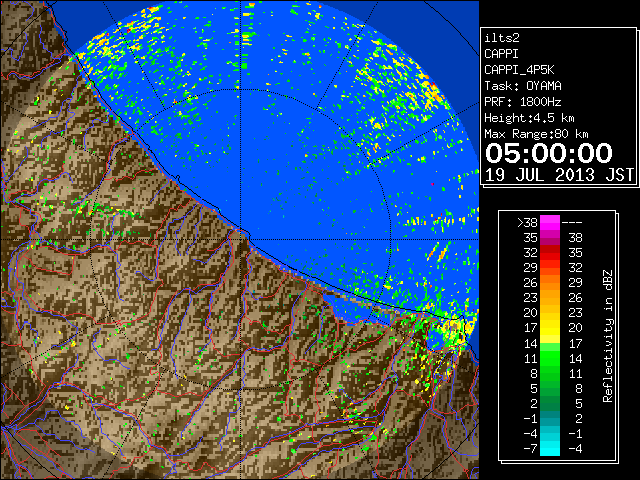
Task: Click the "PRF: 1800Hz" line
Action: pos(523,102)
